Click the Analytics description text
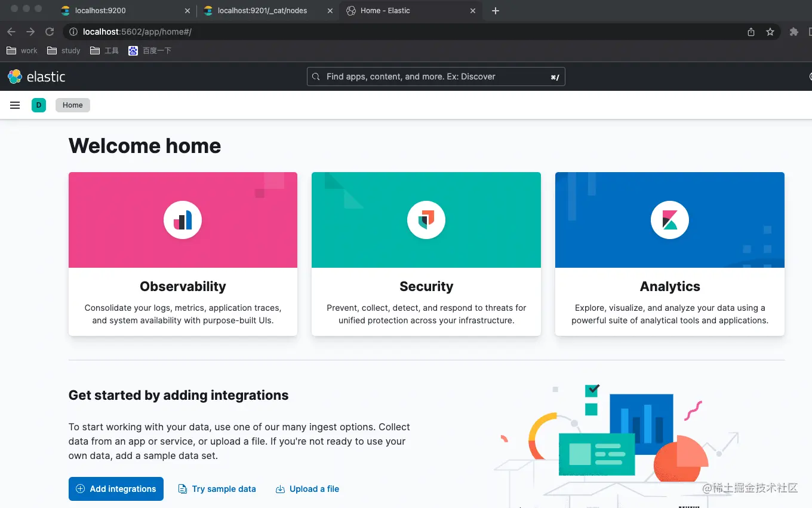Screen dimensions: 812x508 click(x=670, y=314)
